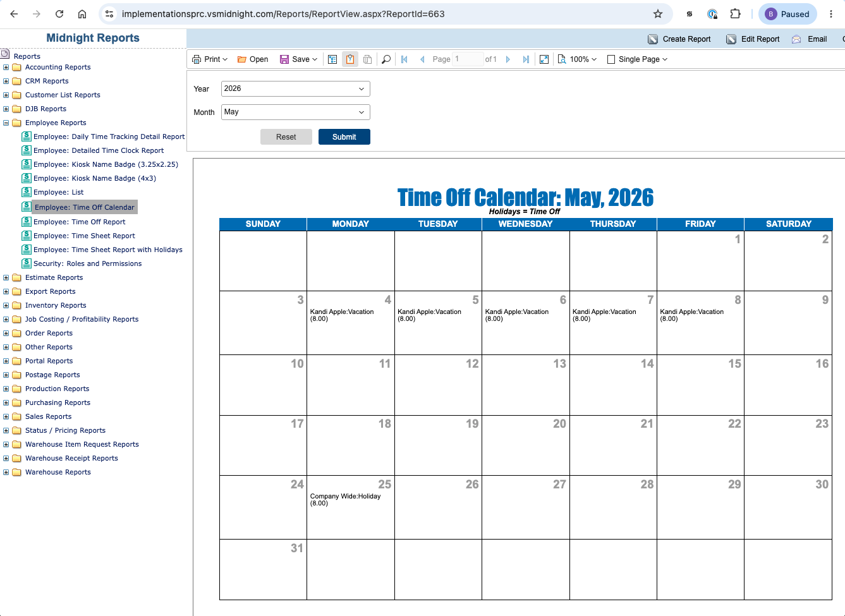Image resolution: width=845 pixels, height=616 pixels.
Task: Expand the Accounting Reports folder
Action: [6, 68]
